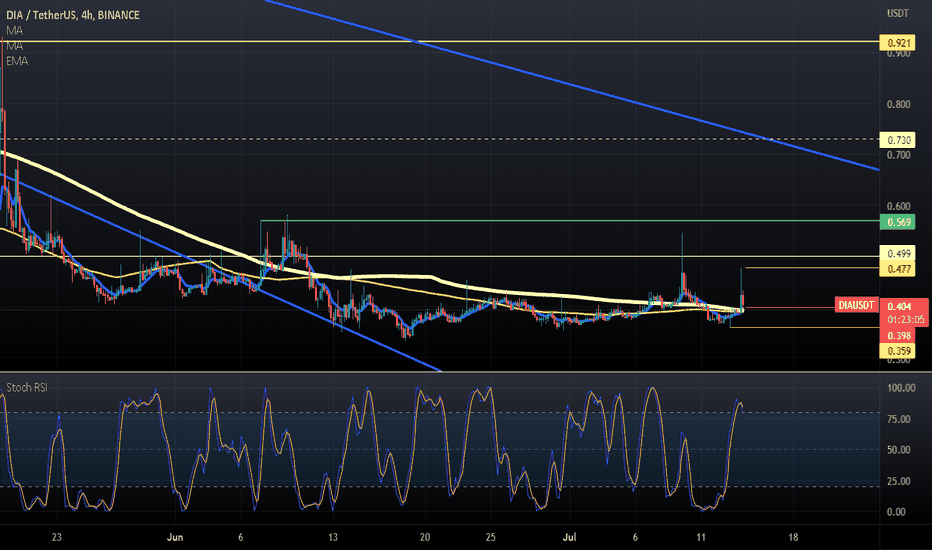Click the 25.00 Stoch RSI scale value
932x550 pixels.
pos(898,481)
